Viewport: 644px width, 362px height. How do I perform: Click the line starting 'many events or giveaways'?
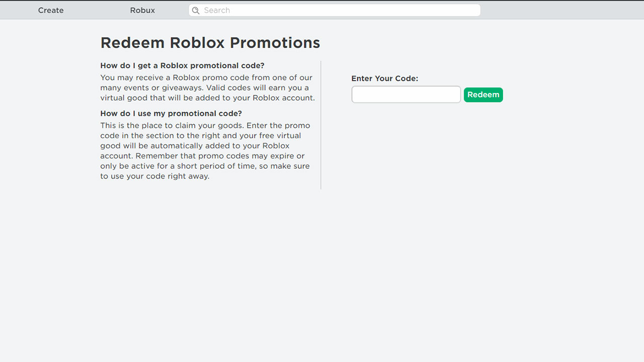tap(205, 88)
